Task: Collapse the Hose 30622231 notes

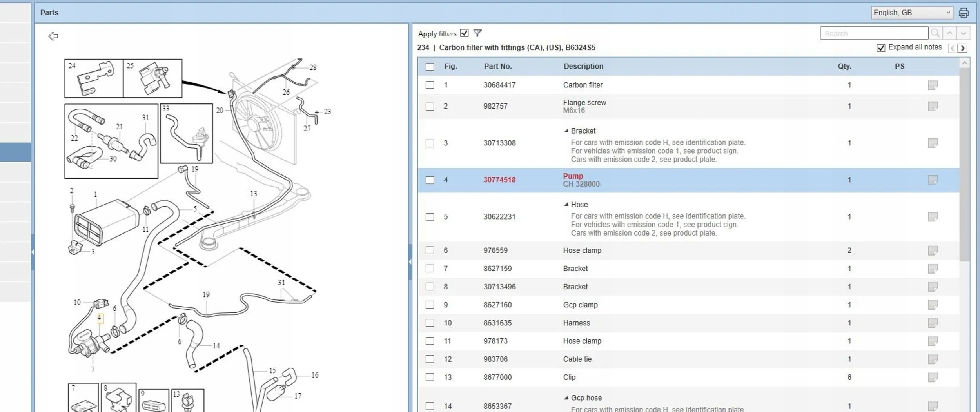Action: (566, 205)
